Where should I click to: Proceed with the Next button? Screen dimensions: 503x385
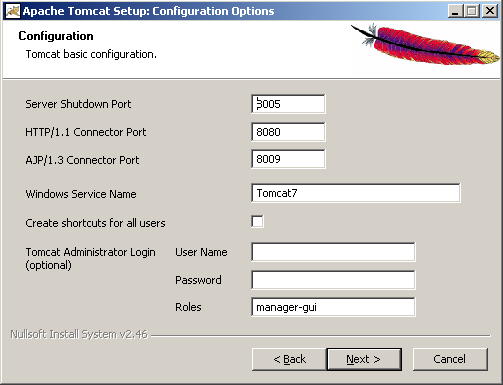(364, 359)
